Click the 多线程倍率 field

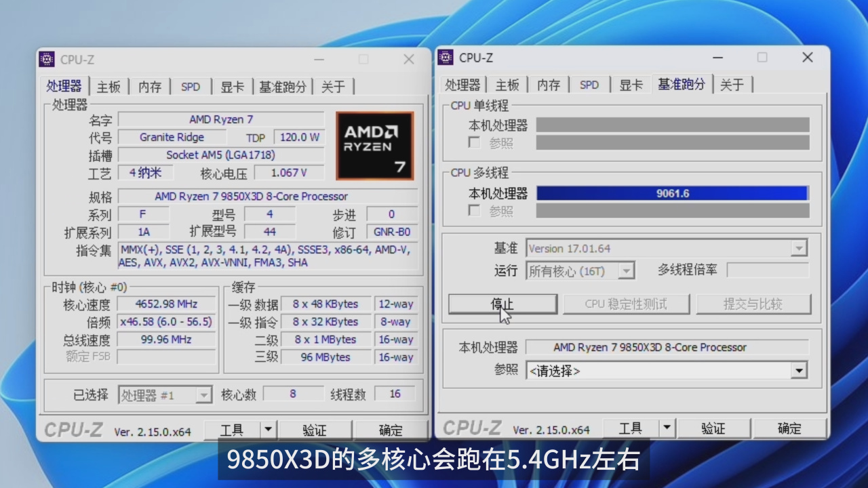768,270
